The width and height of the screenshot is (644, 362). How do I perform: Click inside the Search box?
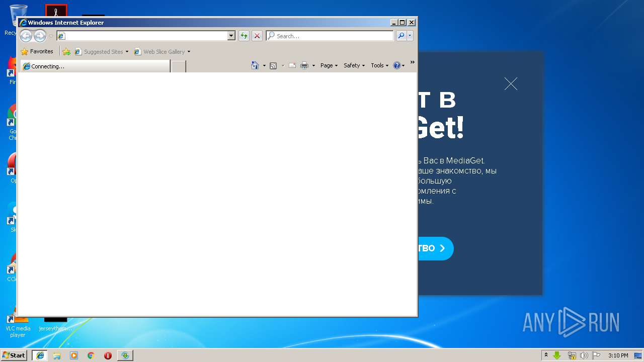(330, 36)
